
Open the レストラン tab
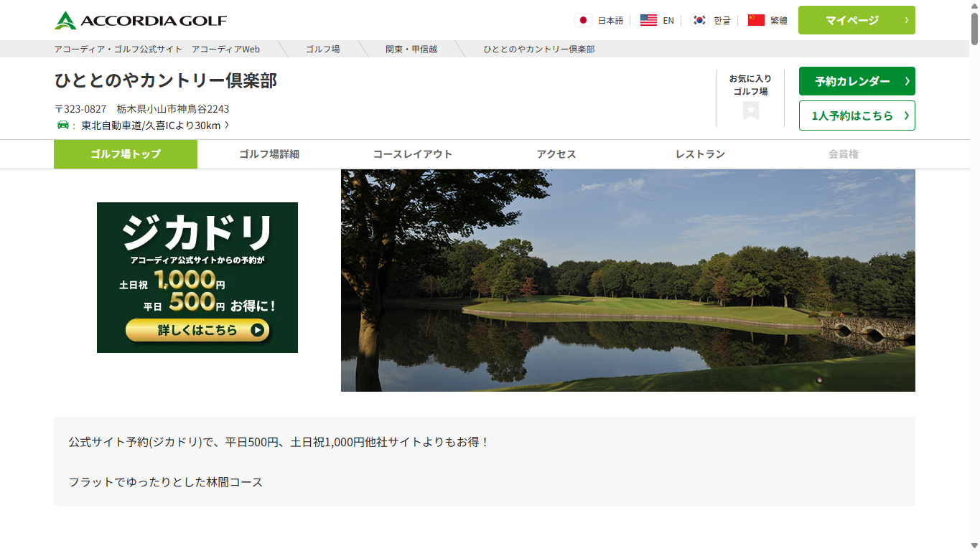tap(700, 154)
